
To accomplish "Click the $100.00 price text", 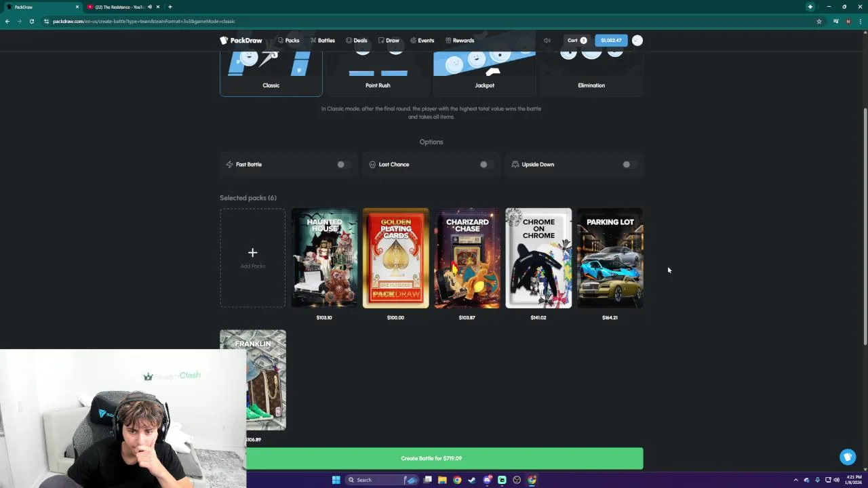I will click(395, 317).
